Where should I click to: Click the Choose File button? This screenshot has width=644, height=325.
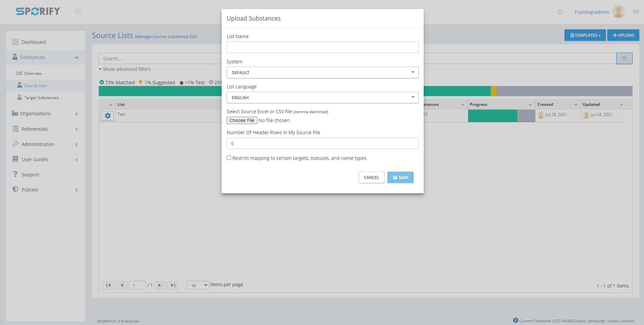[242, 120]
